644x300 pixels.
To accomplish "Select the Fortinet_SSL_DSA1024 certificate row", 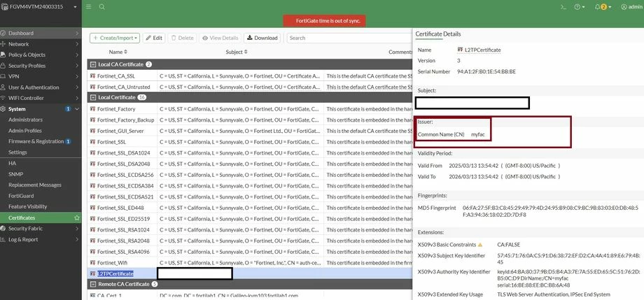I will pos(250,152).
